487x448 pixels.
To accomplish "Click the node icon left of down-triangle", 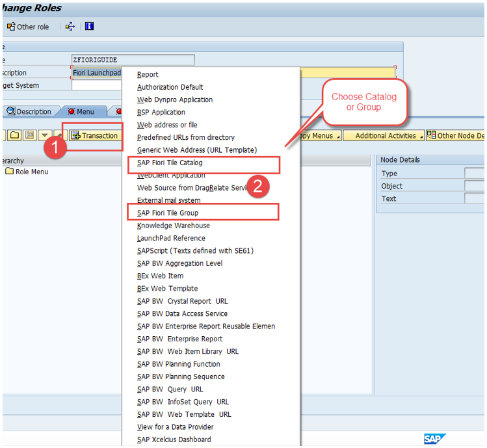I will tap(30, 135).
